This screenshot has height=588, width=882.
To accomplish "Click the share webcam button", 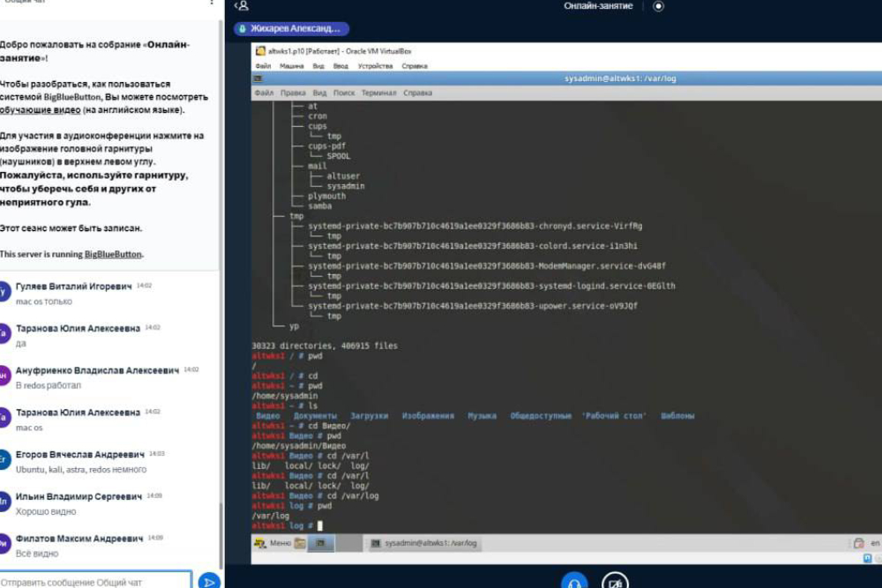I will click(x=615, y=581).
